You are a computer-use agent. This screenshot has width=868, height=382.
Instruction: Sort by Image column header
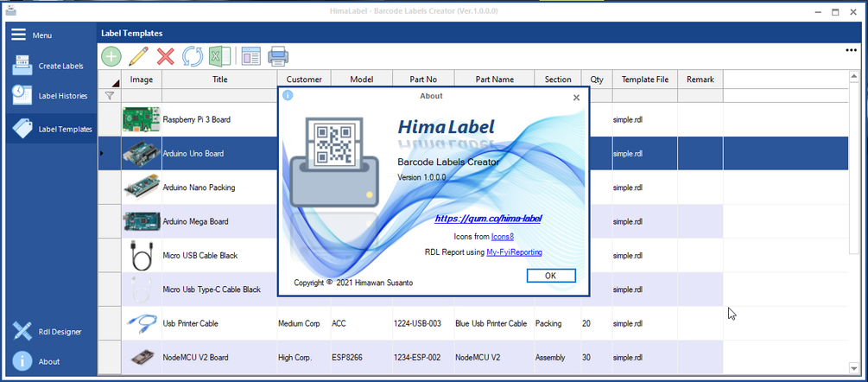[x=141, y=80]
